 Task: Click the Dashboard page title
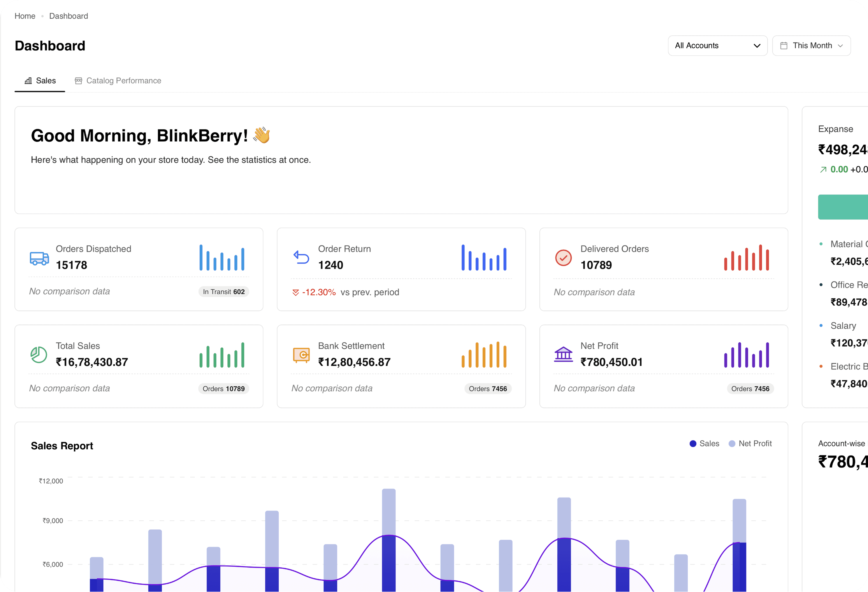click(x=50, y=46)
